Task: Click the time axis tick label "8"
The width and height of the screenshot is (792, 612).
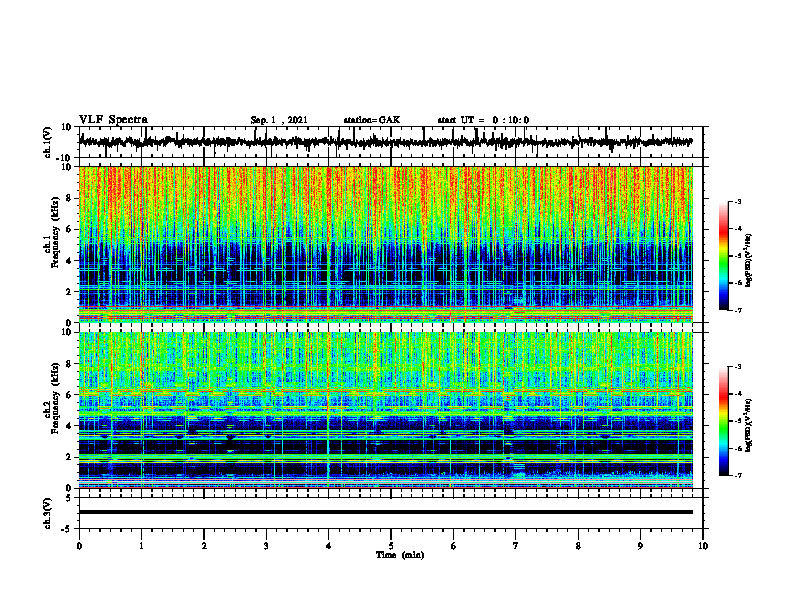Action: (x=578, y=546)
